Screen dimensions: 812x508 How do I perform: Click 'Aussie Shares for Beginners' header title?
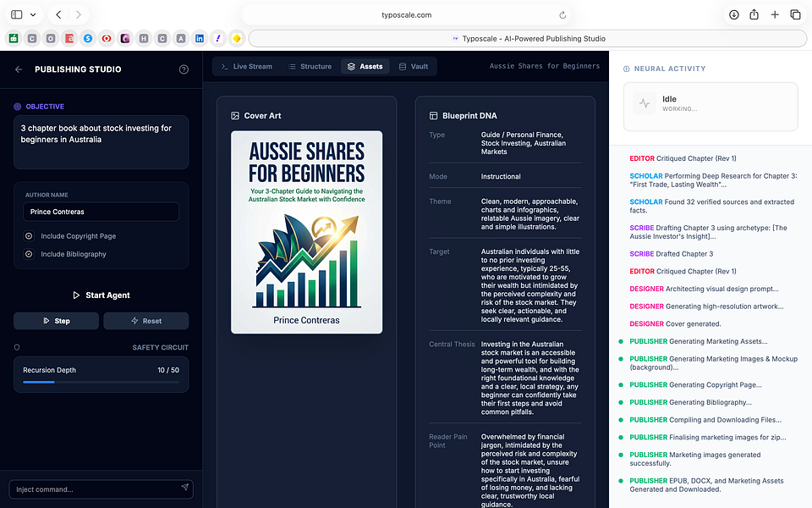[544, 66]
